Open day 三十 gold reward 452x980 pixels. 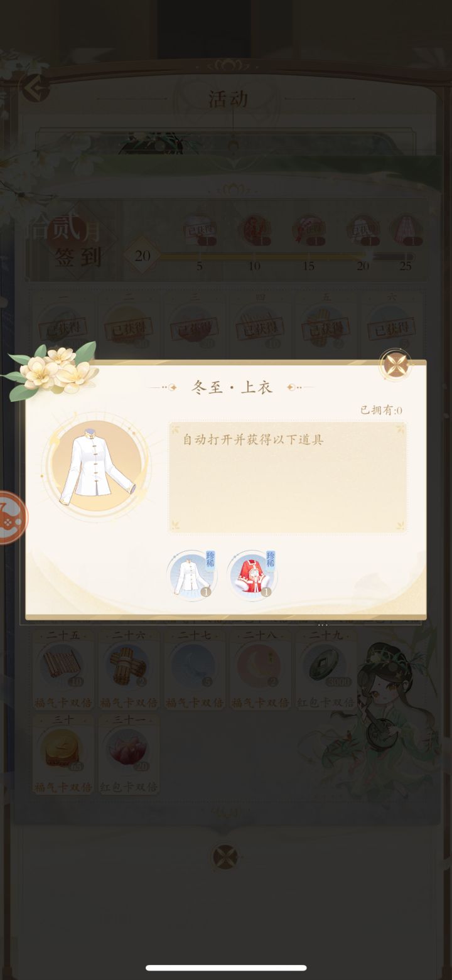[63, 753]
